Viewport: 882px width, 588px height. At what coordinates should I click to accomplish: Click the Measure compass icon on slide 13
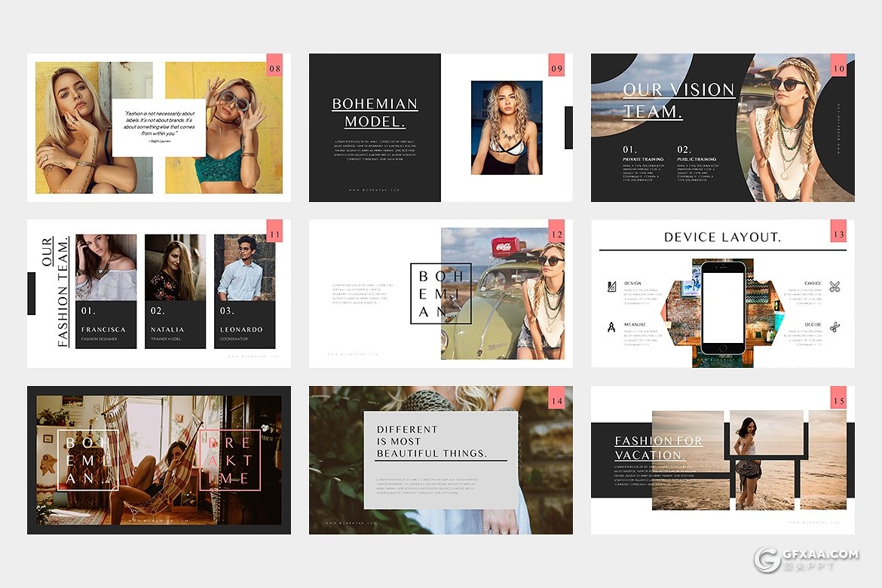pyautogui.click(x=611, y=327)
